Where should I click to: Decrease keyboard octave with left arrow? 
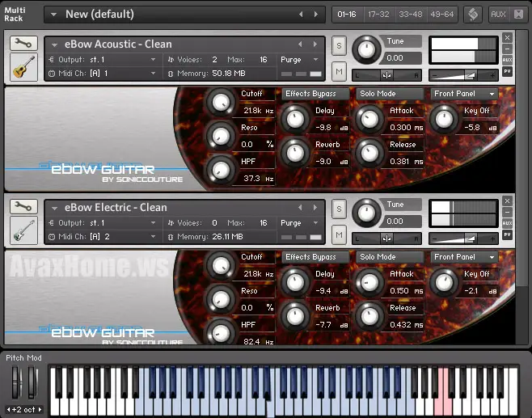pyautogui.click(x=8, y=410)
